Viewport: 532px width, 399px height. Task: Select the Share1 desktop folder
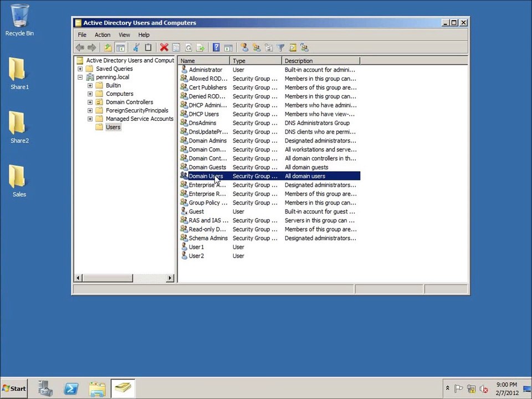pos(19,74)
